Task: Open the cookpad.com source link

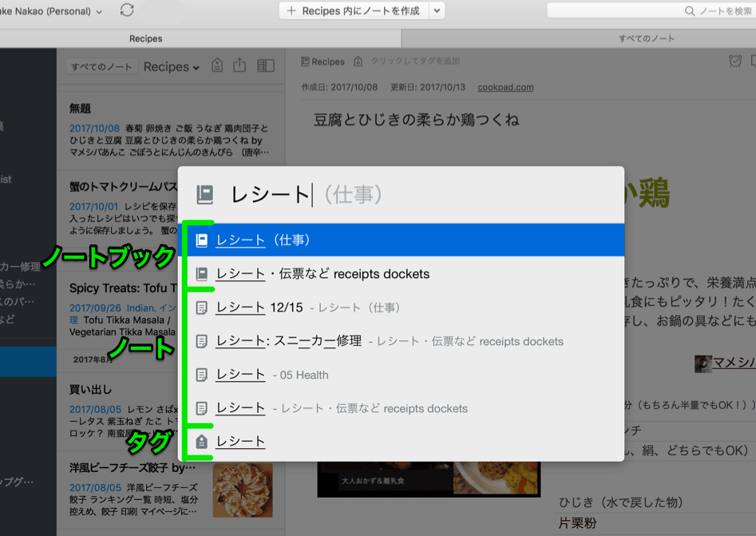Action: [505, 87]
